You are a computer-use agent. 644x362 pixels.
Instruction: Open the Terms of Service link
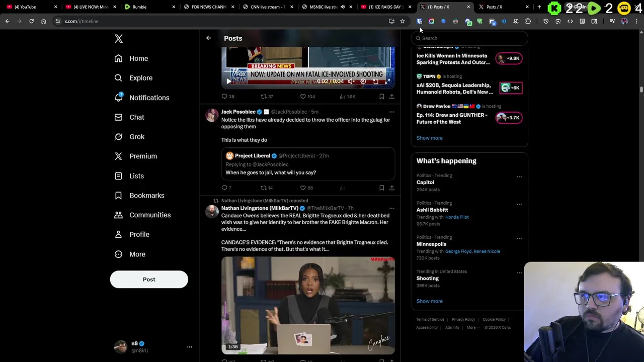(x=430, y=319)
